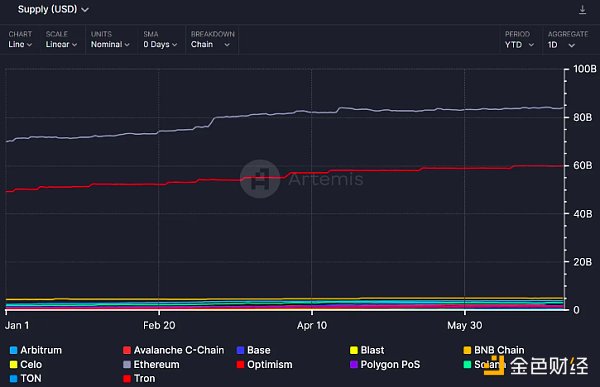
Task: Click the Optimism legend label
Action: (x=270, y=364)
